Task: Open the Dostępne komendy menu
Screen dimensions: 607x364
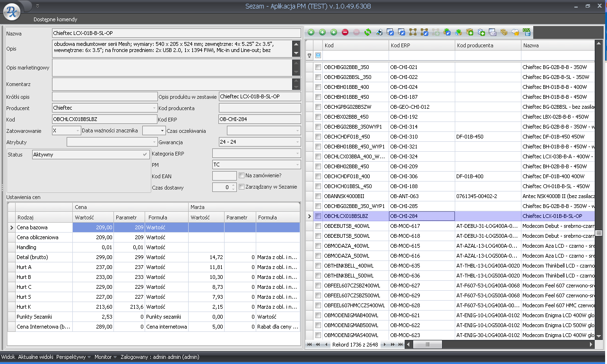Action: click(x=55, y=19)
